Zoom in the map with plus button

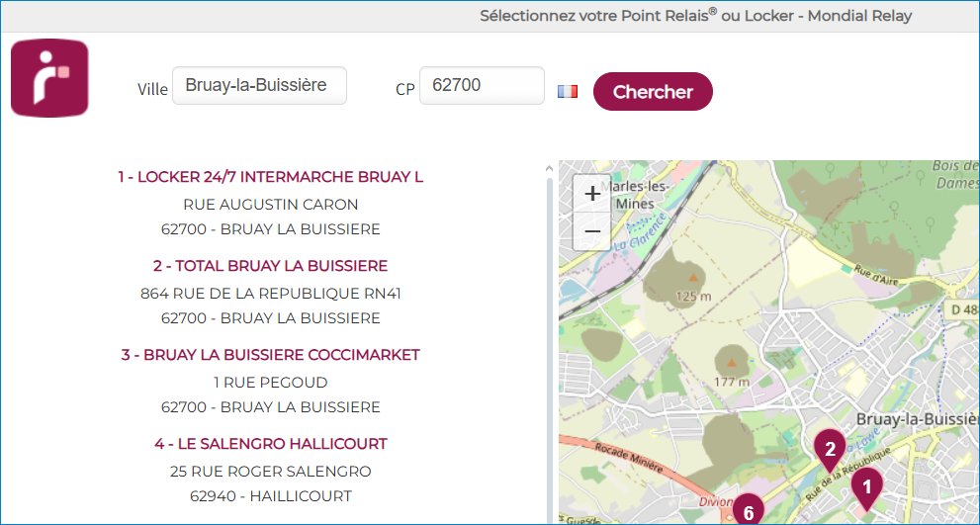pos(592,194)
